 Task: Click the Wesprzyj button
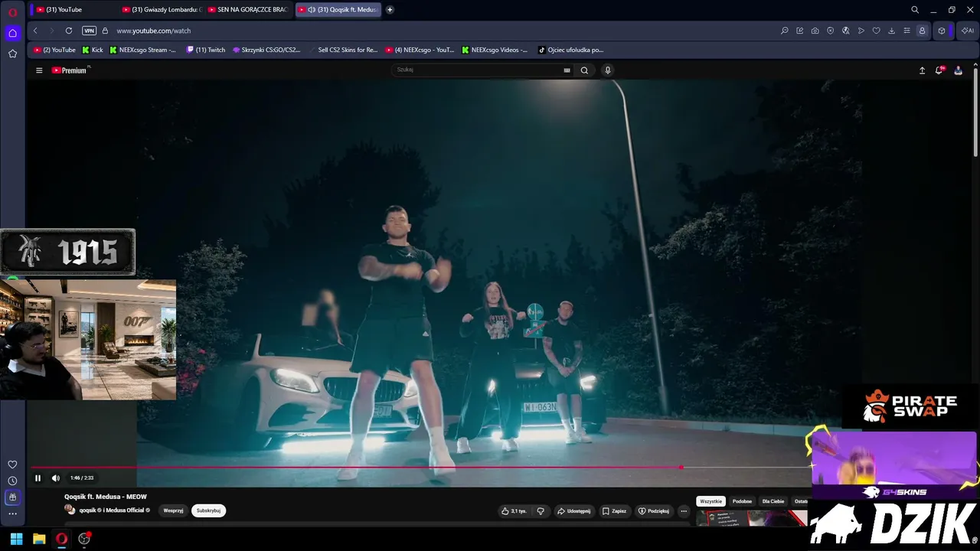coord(173,510)
